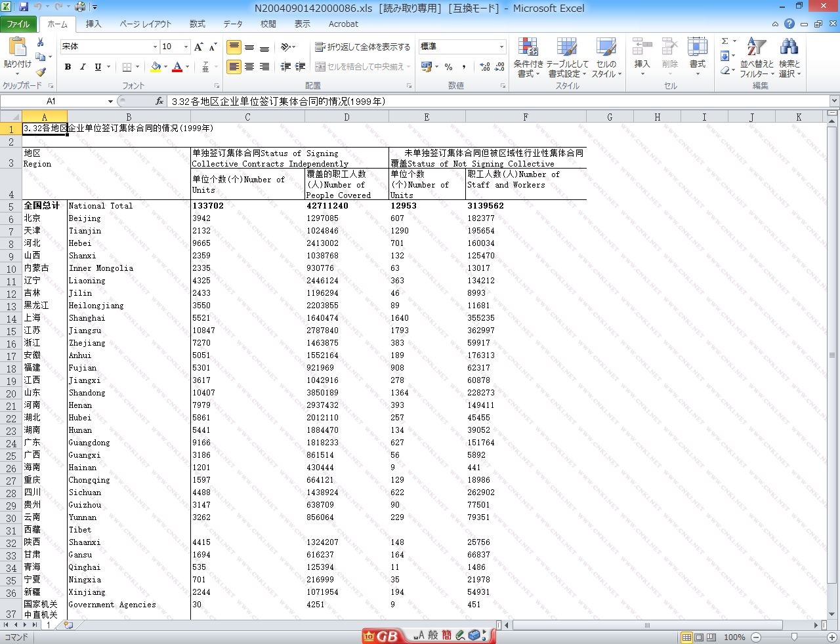
Task: Toggle right text alignment
Action: click(x=264, y=67)
